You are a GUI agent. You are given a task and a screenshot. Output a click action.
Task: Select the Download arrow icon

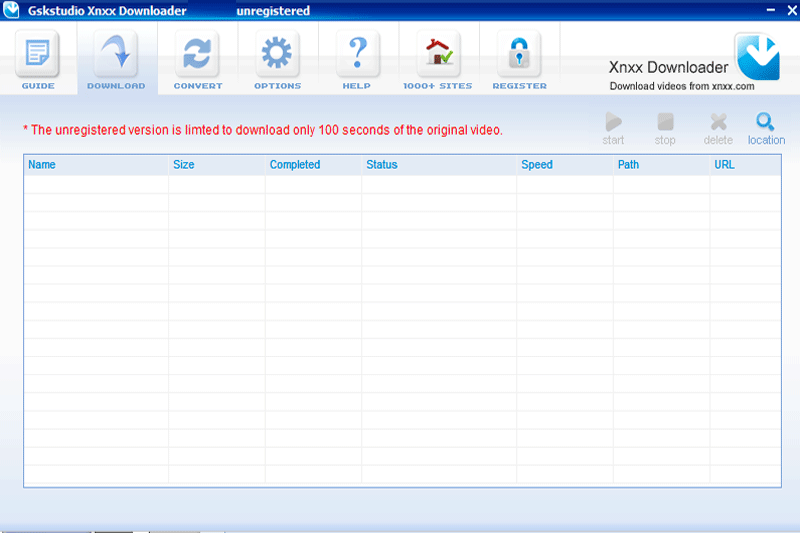(116, 54)
